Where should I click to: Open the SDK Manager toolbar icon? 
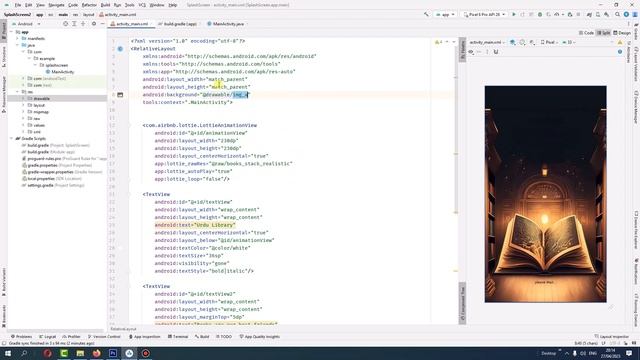tap(607, 14)
